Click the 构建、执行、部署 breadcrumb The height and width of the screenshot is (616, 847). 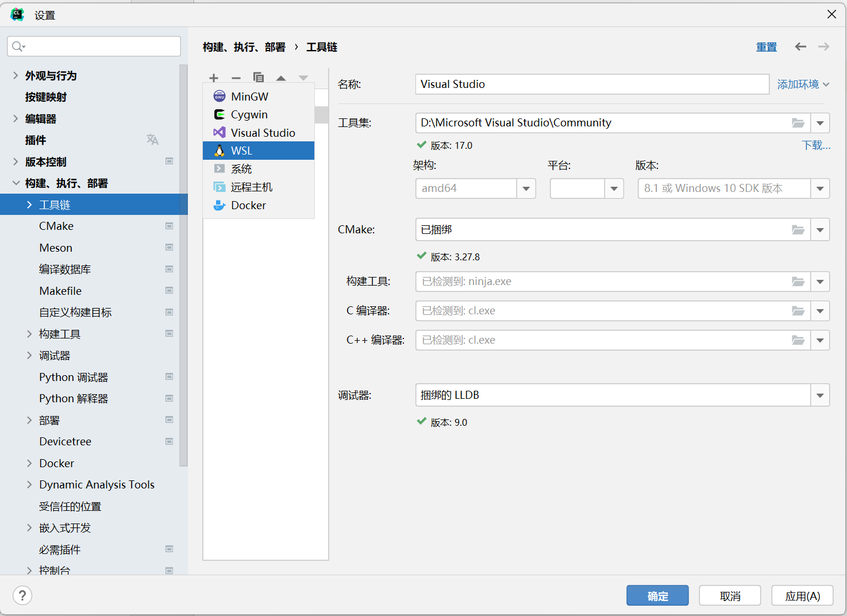[244, 47]
